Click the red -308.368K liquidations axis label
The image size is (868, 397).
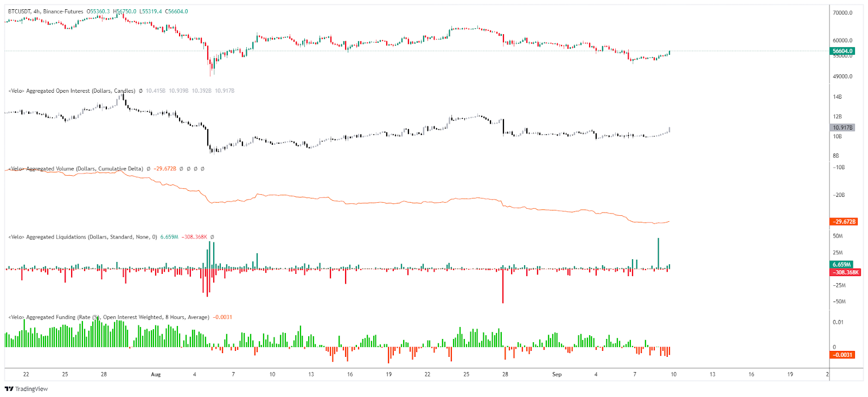pyautogui.click(x=846, y=272)
